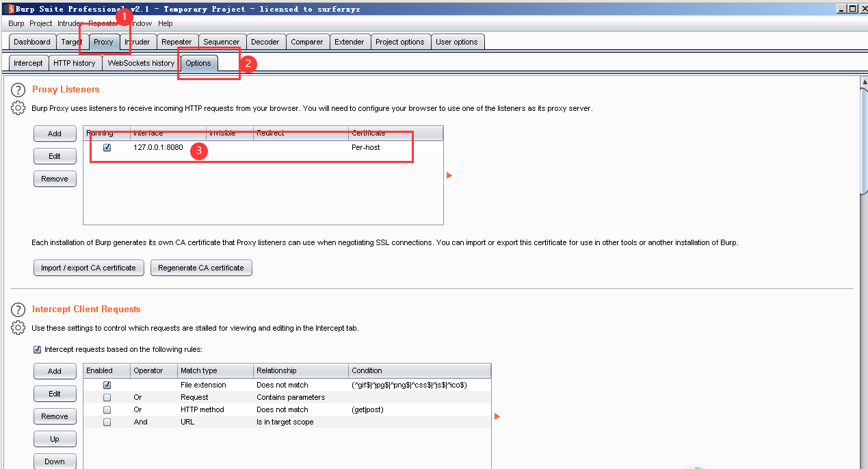Open Intercept Client Requests help icon
The height and width of the screenshot is (469, 868).
[x=18, y=310]
